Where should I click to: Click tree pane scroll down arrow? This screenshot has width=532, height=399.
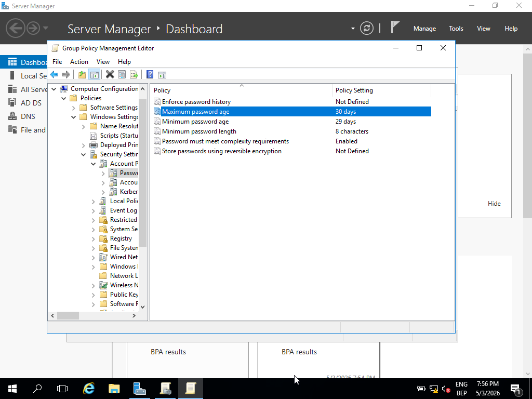142,307
